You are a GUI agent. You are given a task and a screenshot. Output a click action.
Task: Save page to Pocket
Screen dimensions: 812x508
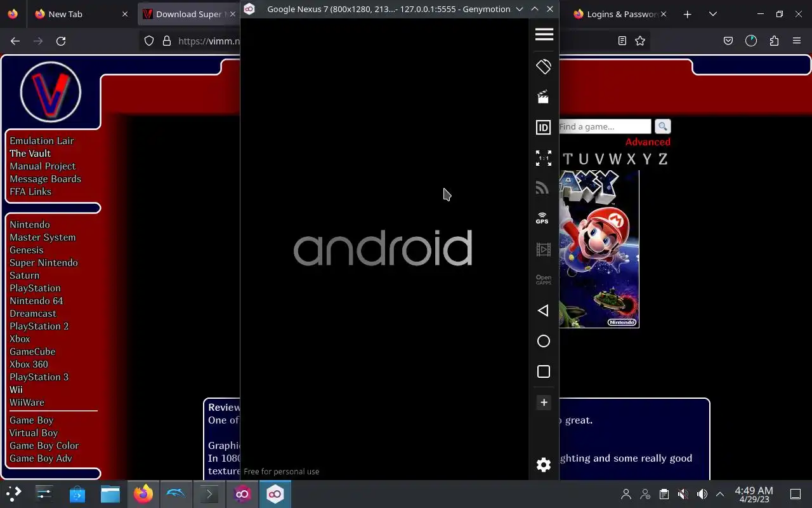728,41
